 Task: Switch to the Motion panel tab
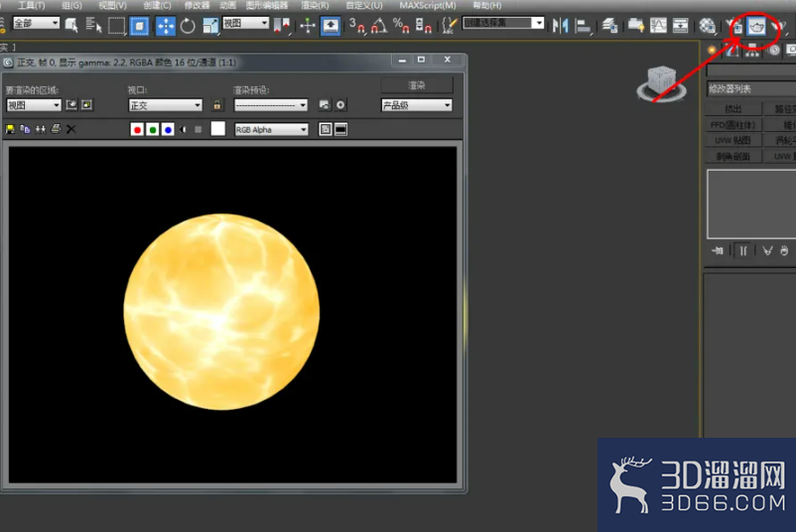pos(773,50)
